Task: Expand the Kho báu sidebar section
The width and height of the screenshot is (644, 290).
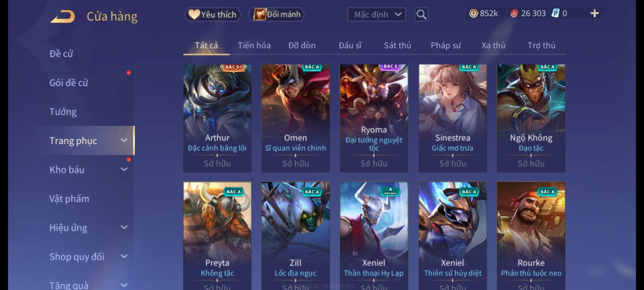Action: (x=124, y=169)
